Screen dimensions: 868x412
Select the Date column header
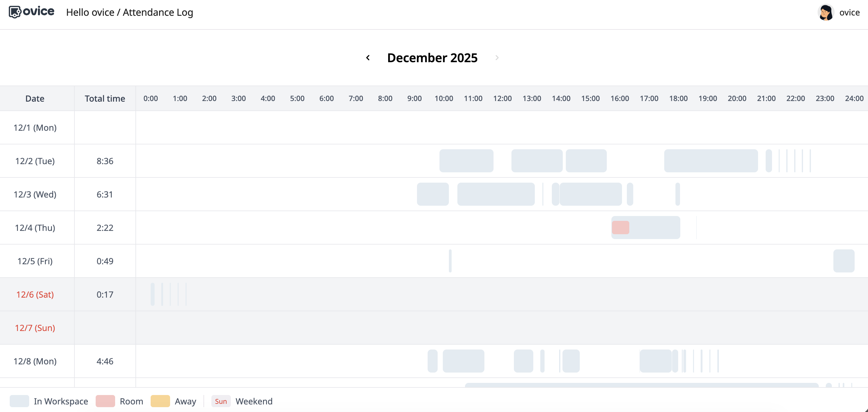click(x=34, y=98)
